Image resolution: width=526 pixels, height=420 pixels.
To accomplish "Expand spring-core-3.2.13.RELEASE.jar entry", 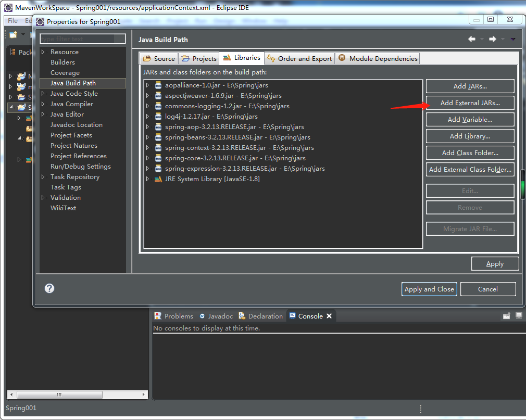I will [x=147, y=158].
